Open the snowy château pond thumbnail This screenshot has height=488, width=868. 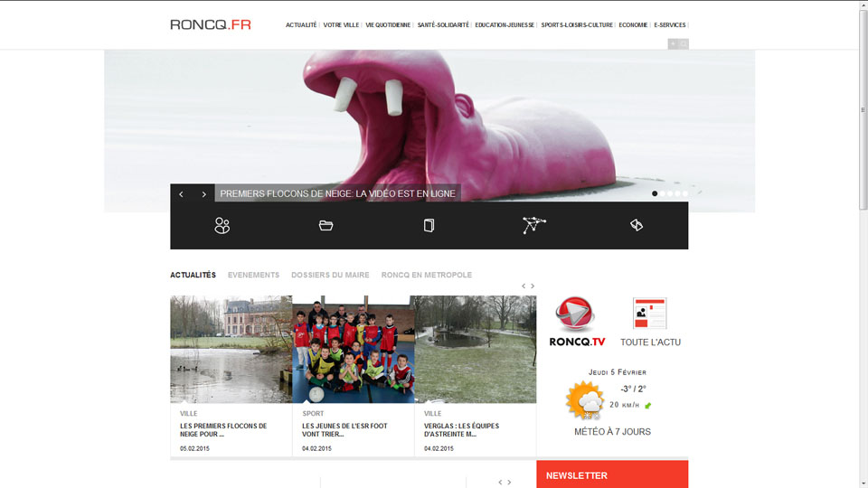(x=231, y=349)
